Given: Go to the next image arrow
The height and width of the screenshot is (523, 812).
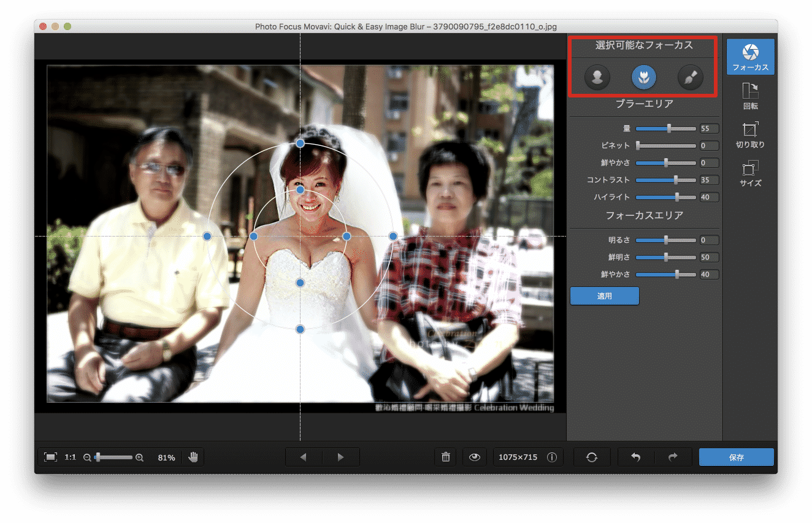Looking at the screenshot, I should pos(340,457).
